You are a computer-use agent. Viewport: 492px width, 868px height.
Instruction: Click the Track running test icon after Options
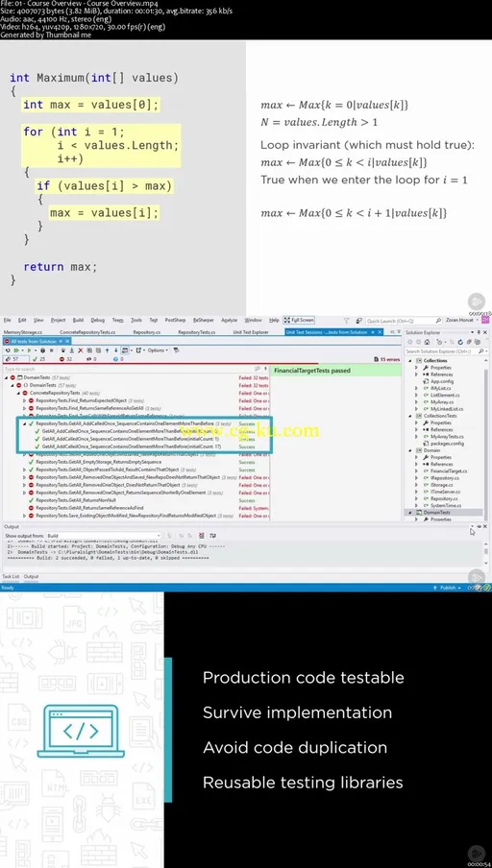click(x=176, y=350)
